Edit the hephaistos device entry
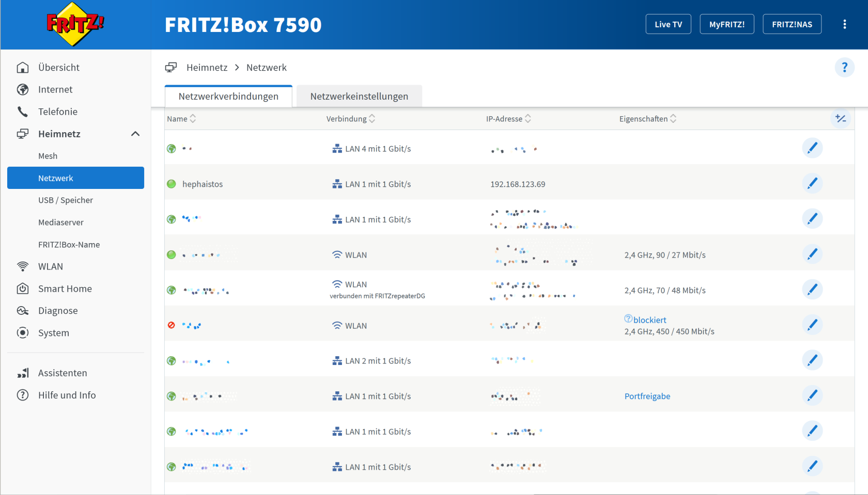Image resolution: width=868 pixels, height=495 pixels. coord(812,184)
